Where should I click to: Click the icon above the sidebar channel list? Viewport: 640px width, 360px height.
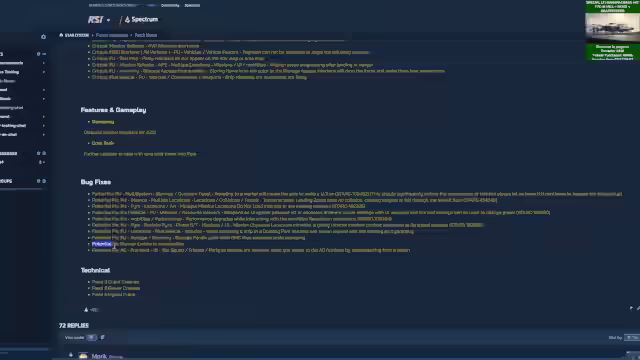click(x=43, y=37)
